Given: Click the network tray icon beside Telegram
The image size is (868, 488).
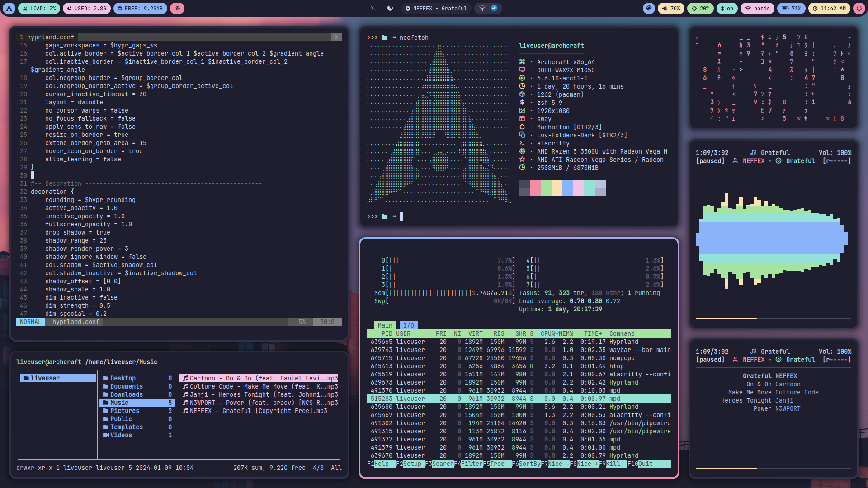Looking at the screenshot, I should point(482,8).
